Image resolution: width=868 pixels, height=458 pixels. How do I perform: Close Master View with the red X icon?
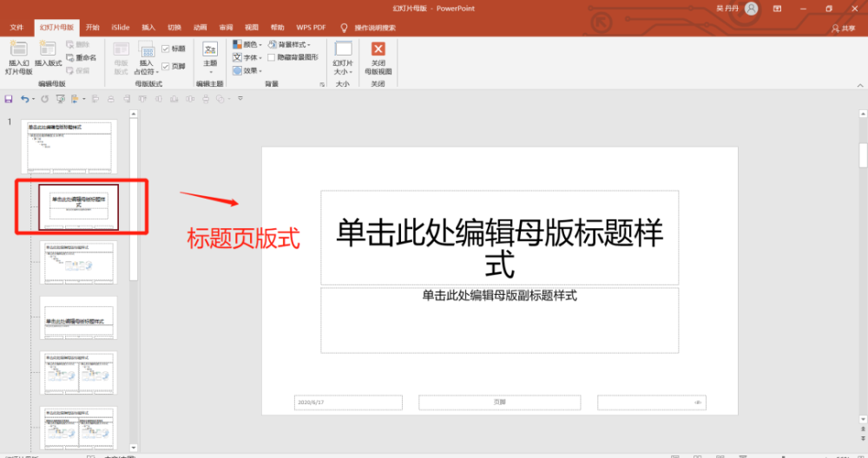point(378,50)
